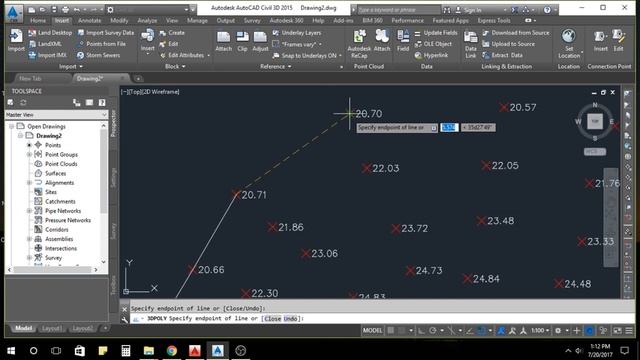Click the dynamic input distance field
The image size is (640, 360).
tap(449, 127)
